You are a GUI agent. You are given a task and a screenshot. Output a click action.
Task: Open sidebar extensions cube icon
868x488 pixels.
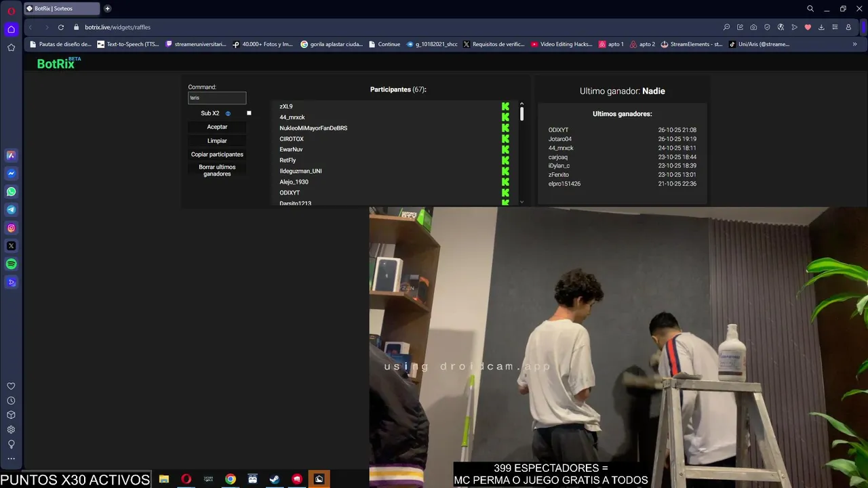[11, 415]
